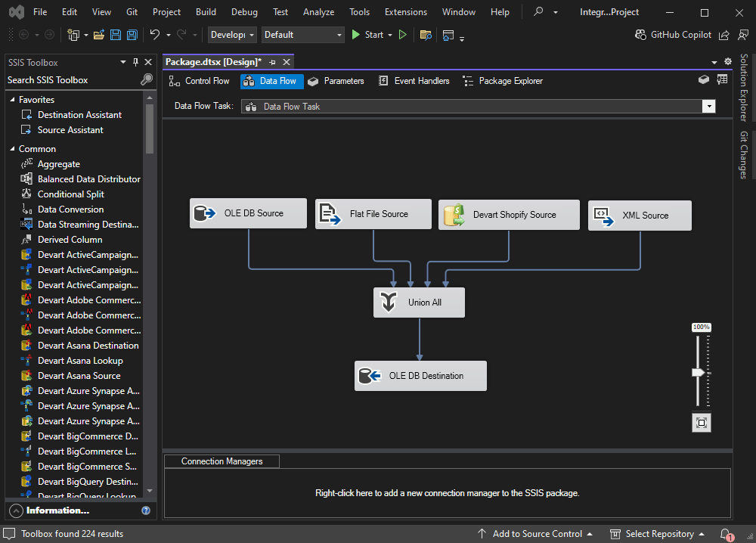Click Select Repository in status bar
Screen dimensions: 756x543
(x=657, y=534)
